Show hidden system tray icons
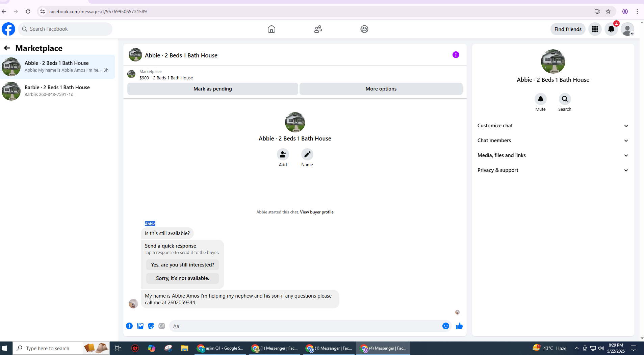Viewport: 644px width, 355px height. [576, 348]
